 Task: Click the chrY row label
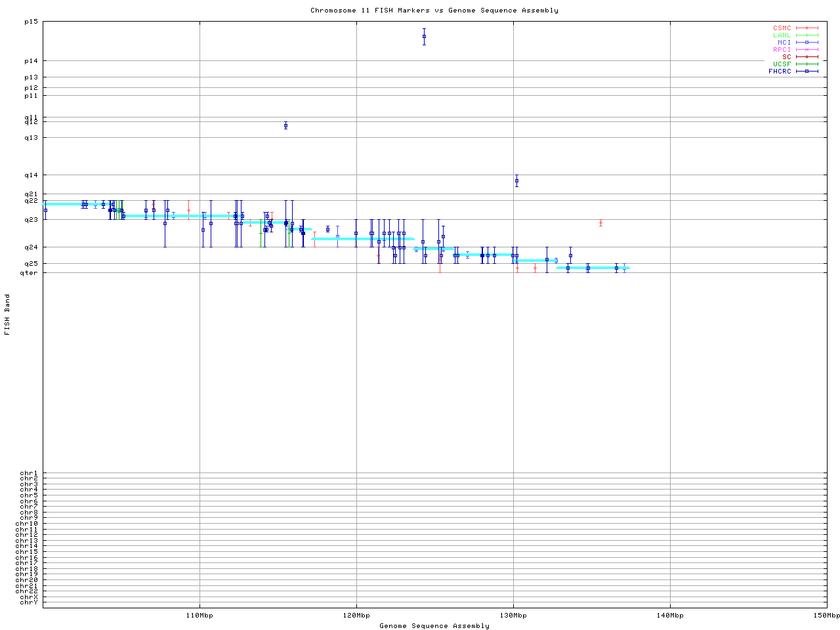29,602
